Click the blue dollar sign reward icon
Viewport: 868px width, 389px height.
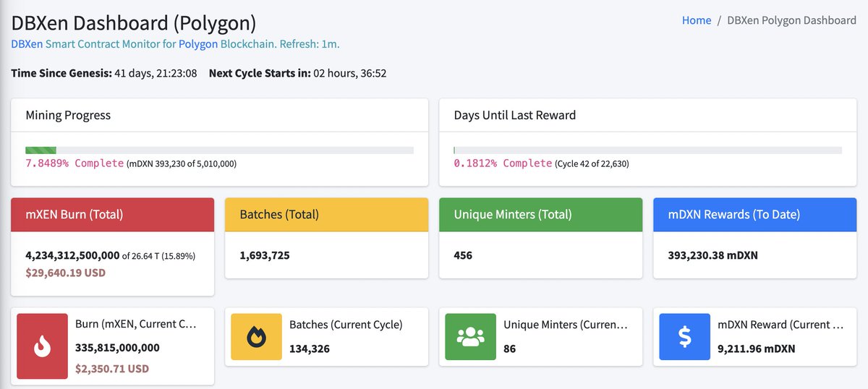pyautogui.click(x=684, y=336)
